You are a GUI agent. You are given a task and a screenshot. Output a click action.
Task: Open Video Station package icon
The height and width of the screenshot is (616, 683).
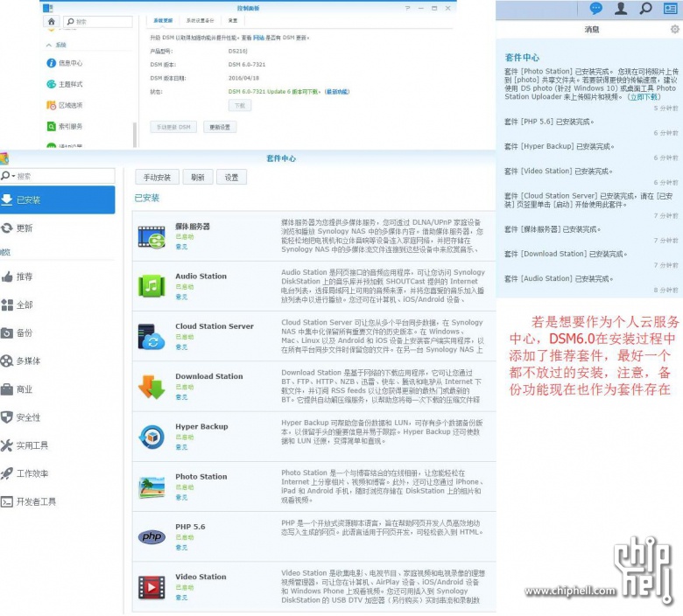151,587
